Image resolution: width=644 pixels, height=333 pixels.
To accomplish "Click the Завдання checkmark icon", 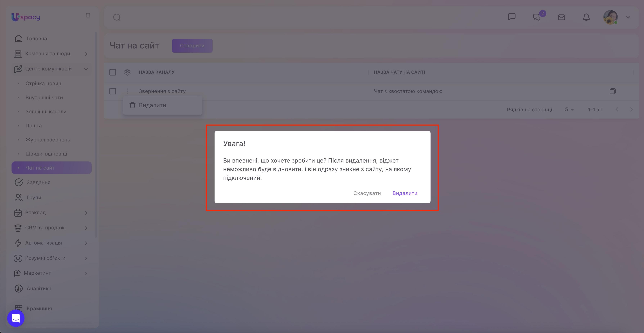I will pos(19,182).
